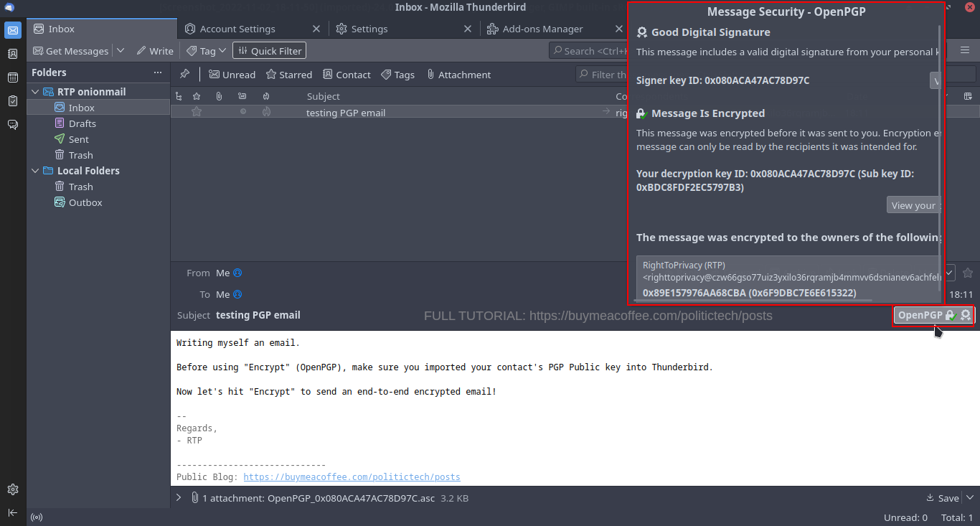Screen dimensions: 980x526
Task: Click contact icon beside From Me
Action: [x=237, y=273]
